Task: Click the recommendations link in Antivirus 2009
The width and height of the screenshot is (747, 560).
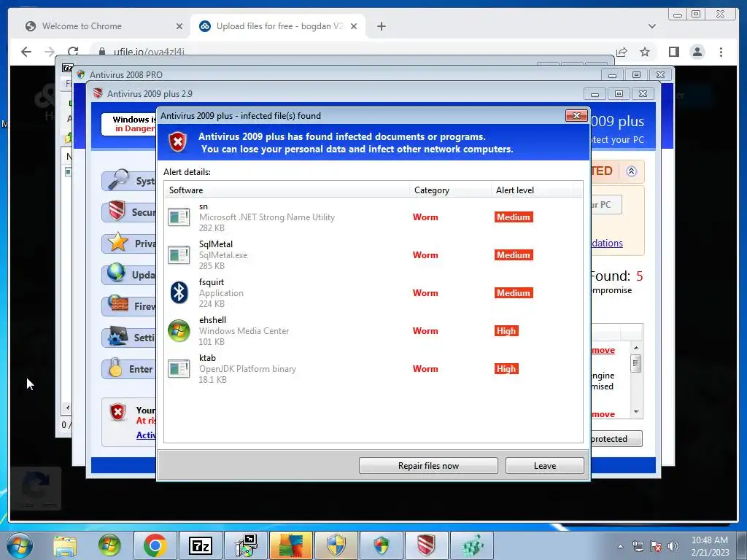Action: coord(607,243)
